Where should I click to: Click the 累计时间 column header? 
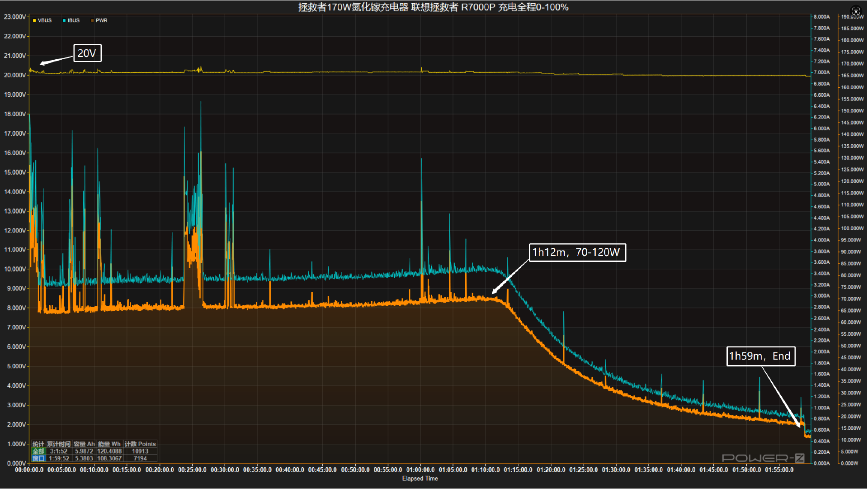[x=59, y=444]
